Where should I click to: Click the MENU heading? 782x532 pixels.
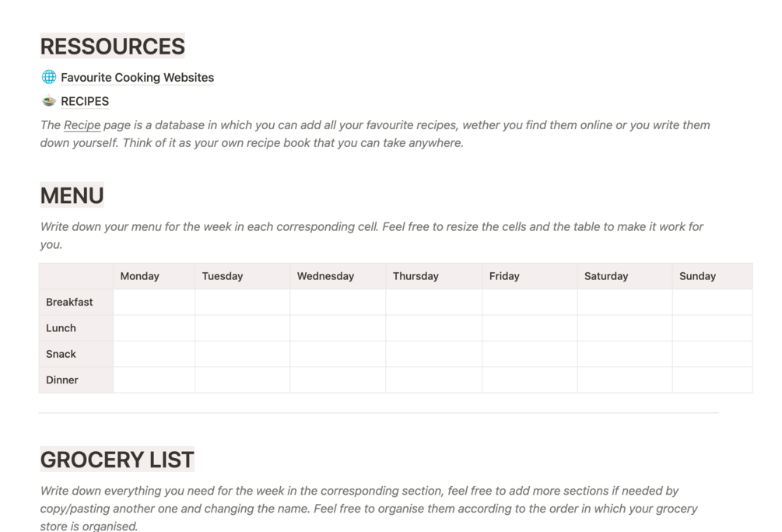(72, 195)
